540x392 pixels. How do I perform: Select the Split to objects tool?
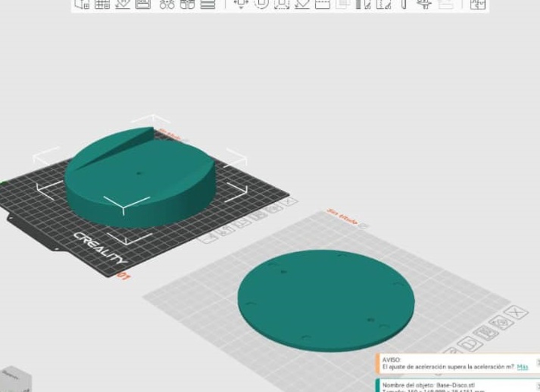click(x=167, y=4)
